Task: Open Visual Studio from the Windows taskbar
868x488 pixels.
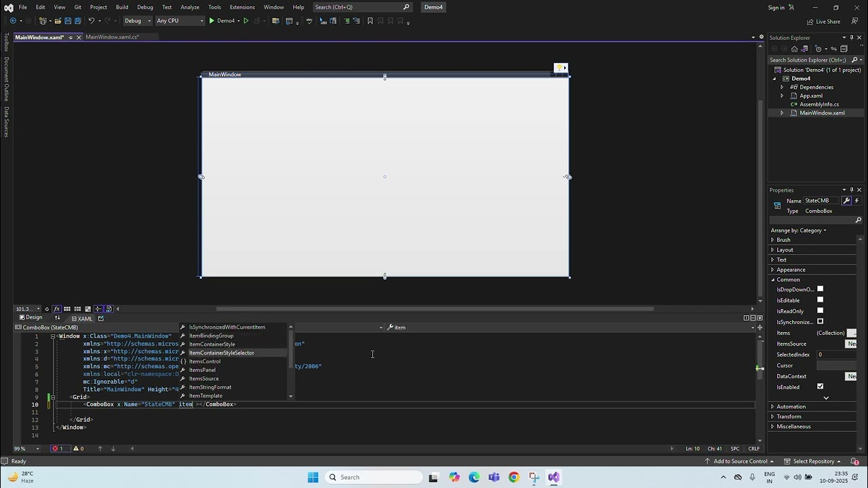Action: coord(554,477)
